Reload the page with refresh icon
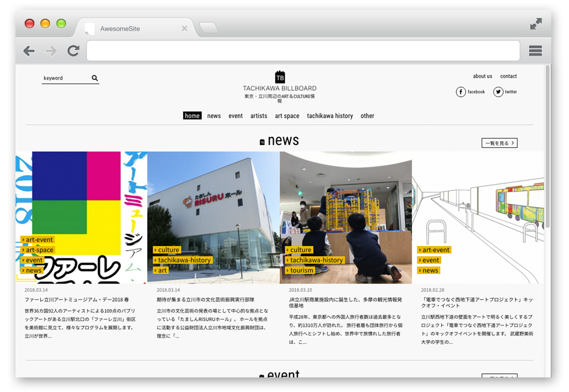The height and width of the screenshot is (392, 569). [x=73, y=51]
